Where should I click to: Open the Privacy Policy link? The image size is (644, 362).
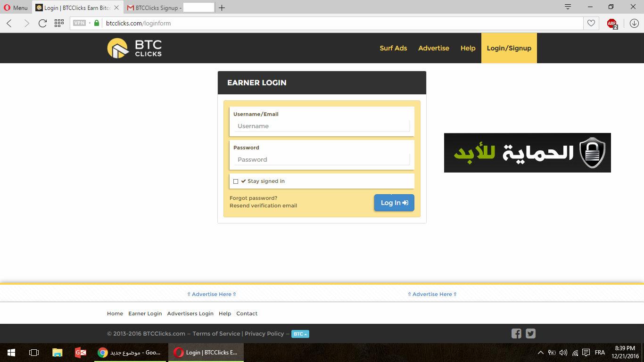264,334
